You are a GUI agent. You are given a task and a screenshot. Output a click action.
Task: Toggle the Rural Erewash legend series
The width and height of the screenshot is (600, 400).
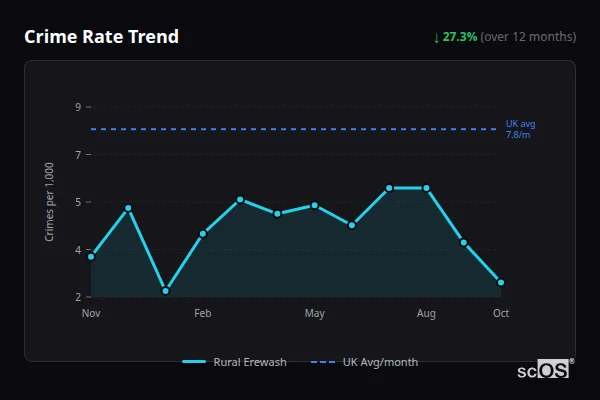point(250,362)
